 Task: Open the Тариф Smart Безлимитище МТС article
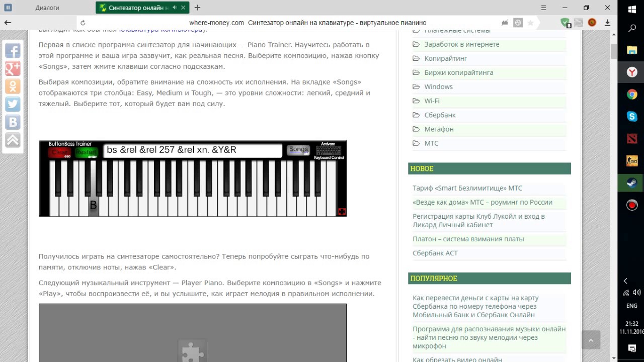[467, 188]
